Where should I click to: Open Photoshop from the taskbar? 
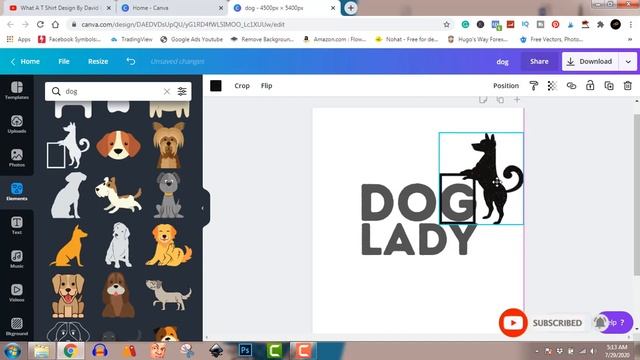(x=245, y=350)
